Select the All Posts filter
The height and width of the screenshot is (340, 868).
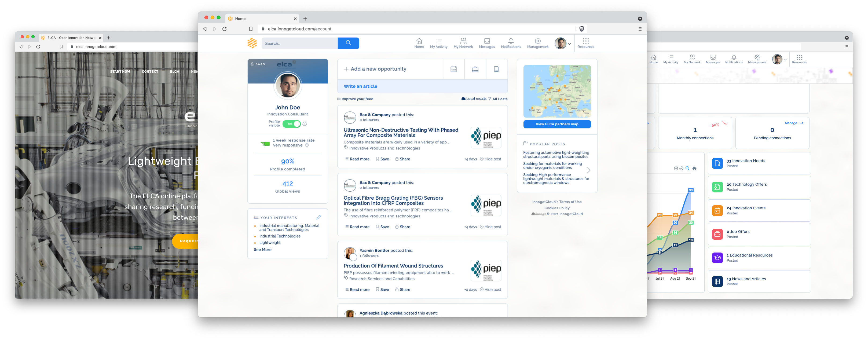coord(498,99)
